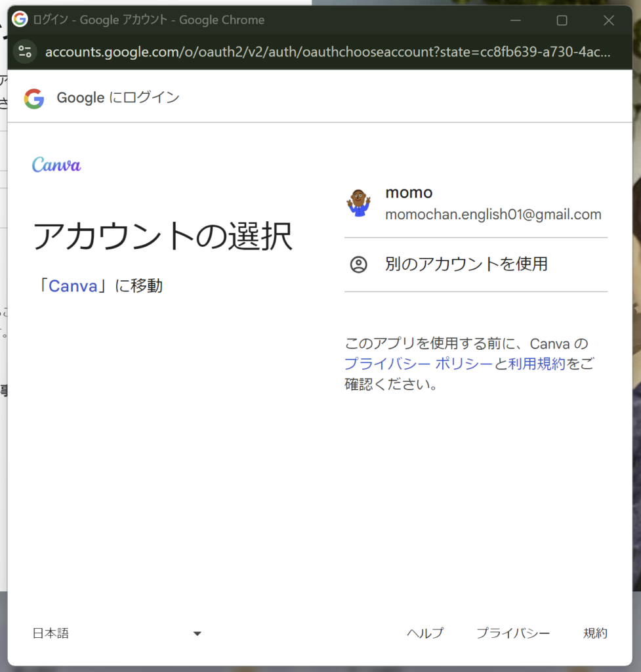Viewport: 641px width, 672px height.
Task: Click the URL in the address bar
Action: tap(328, 52)
